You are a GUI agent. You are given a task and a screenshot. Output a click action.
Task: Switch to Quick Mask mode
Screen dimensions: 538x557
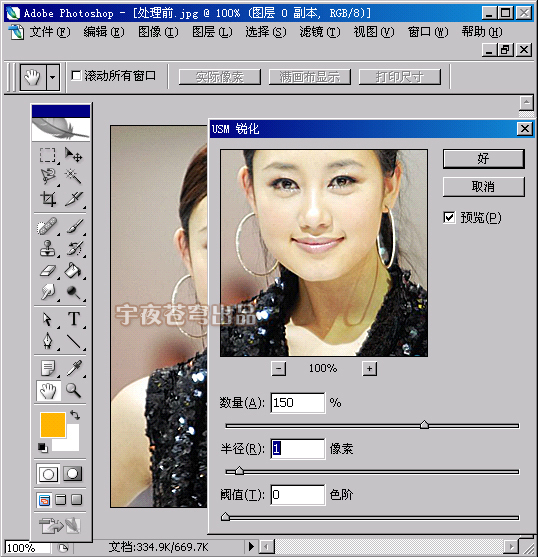tap(72, 474)
